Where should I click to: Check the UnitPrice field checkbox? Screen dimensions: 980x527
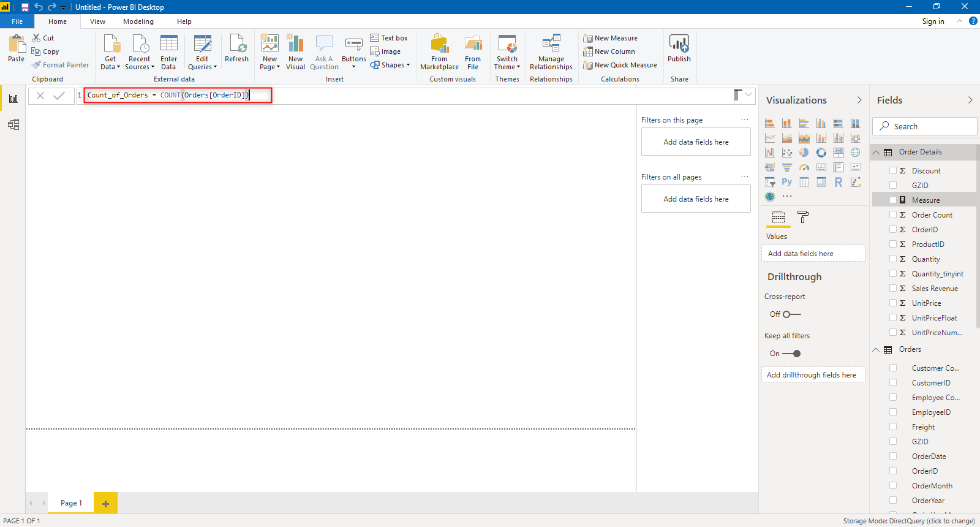(x=893, y=303)
